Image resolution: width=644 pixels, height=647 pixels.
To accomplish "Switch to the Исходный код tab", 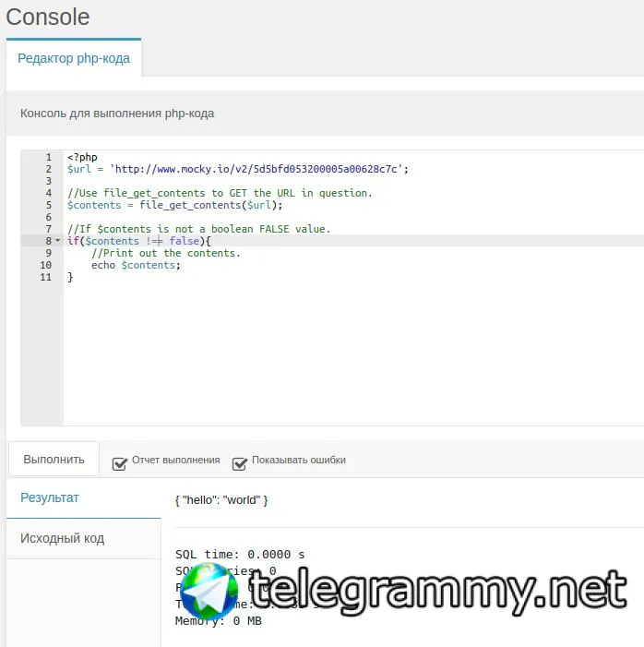I will click(x=84, y=538).
